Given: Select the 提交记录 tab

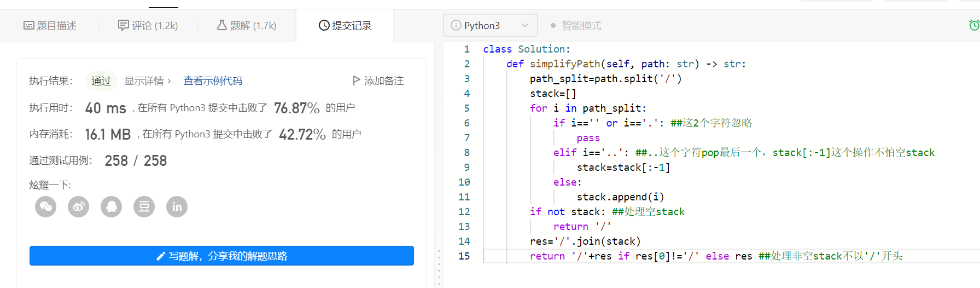Looking at the screenshot, I should [x=345, y=26].
